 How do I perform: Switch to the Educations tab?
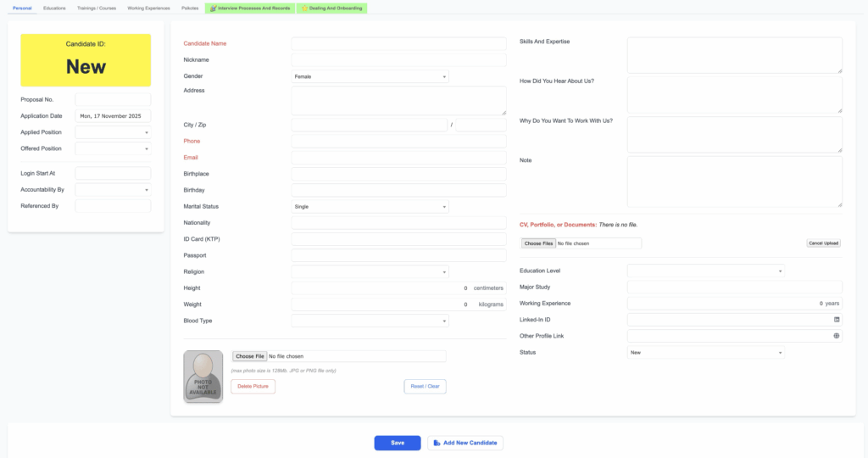tap(54, 8)
